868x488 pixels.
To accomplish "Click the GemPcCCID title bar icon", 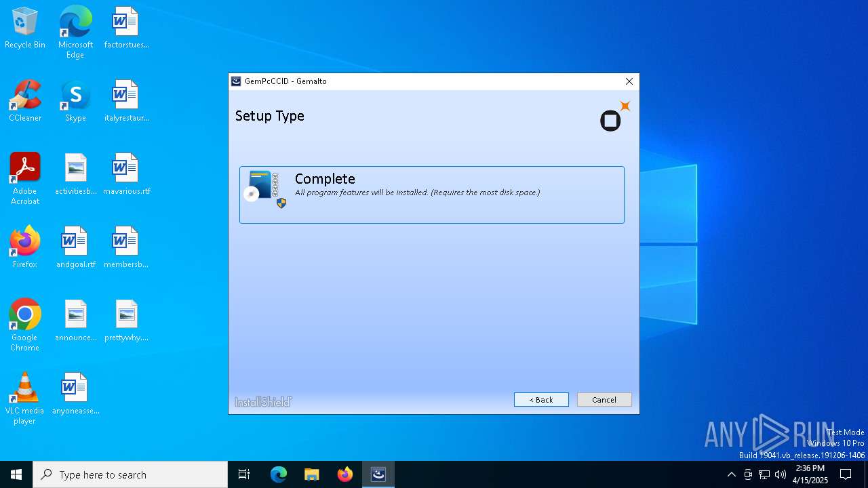I will coord(236,81).
